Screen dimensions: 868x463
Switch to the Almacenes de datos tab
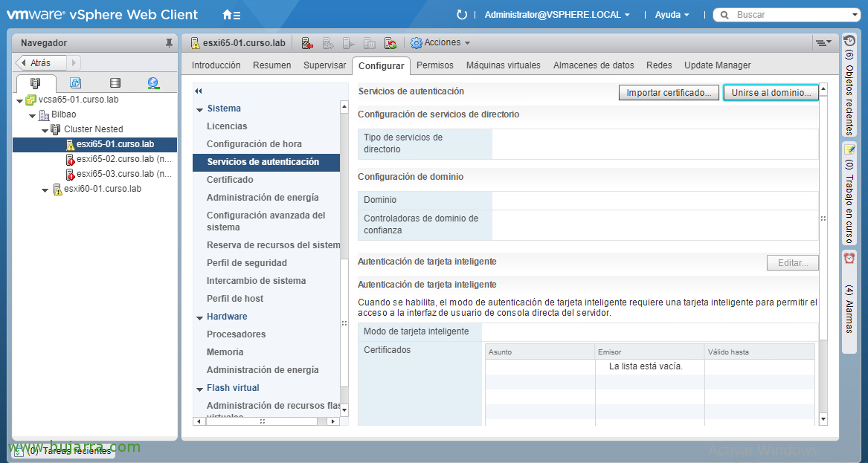tap(594, 65)
